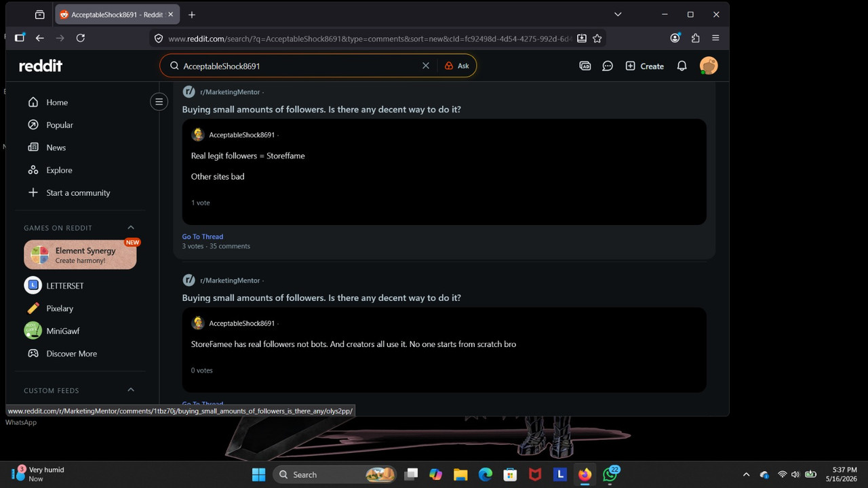Reload the page in Firefox
This screenshot has width=868, height=488.
click(x=81, y=38)
